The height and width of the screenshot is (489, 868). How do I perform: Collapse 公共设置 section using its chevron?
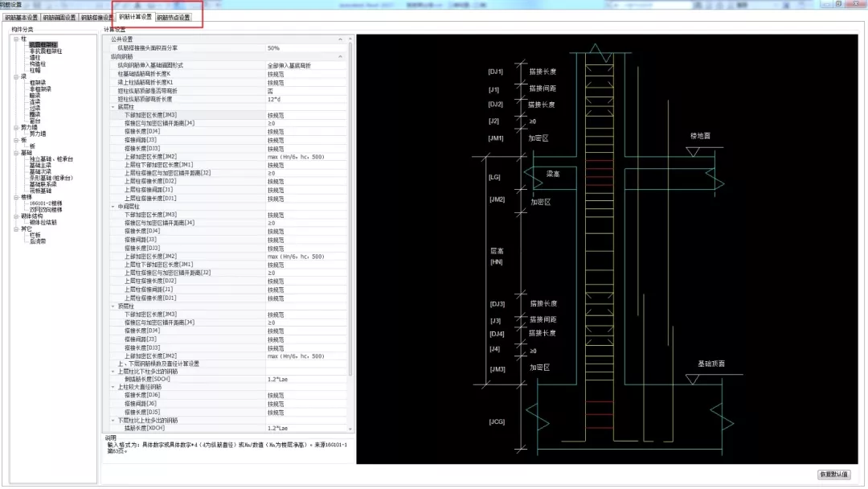(341, 39)
